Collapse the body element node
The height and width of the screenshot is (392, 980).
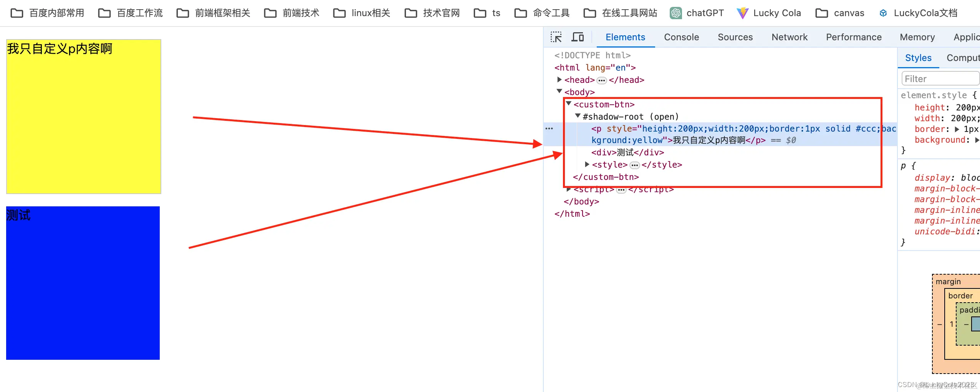[x=560, y=91]
